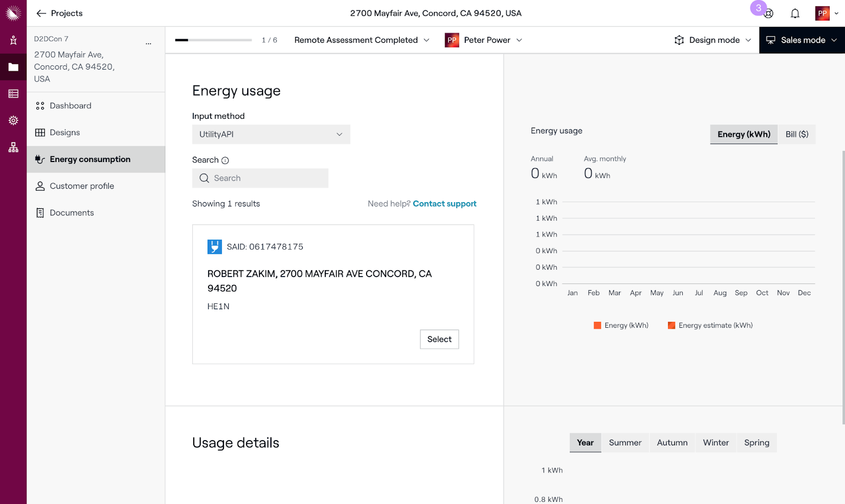This screenshot has width=845, height=504.
Task: Switch chart to Bill ($) view
Action: click(796, 135)
